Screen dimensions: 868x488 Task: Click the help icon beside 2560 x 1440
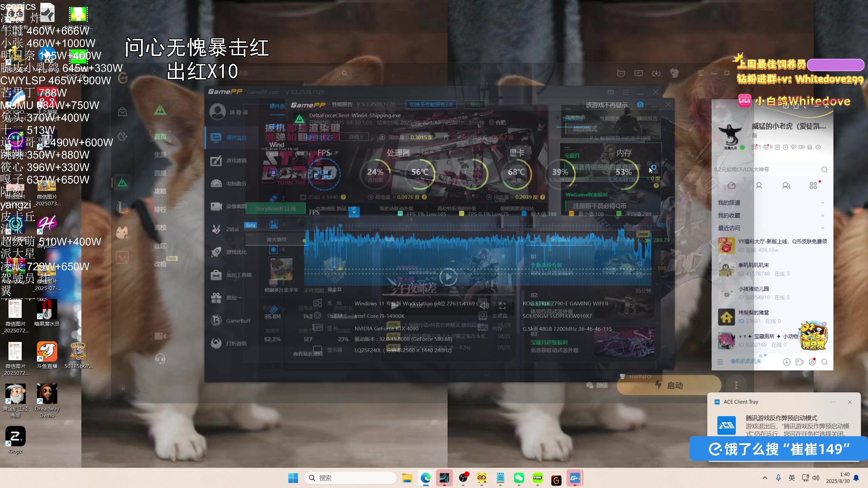pyautogui.click(x=343, y=197)
